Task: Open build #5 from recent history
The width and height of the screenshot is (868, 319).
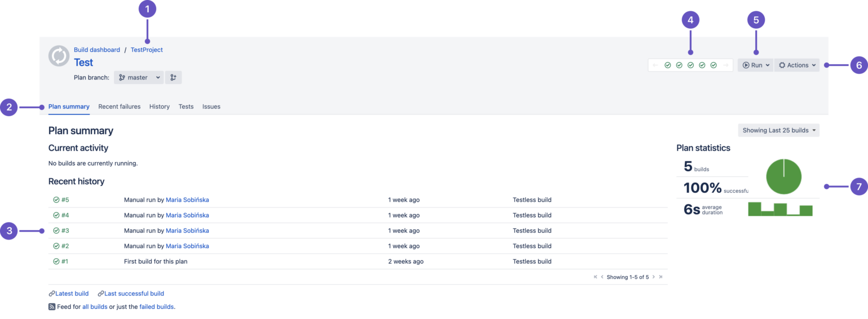Action: pyautogui.click(x=65, y=200)
